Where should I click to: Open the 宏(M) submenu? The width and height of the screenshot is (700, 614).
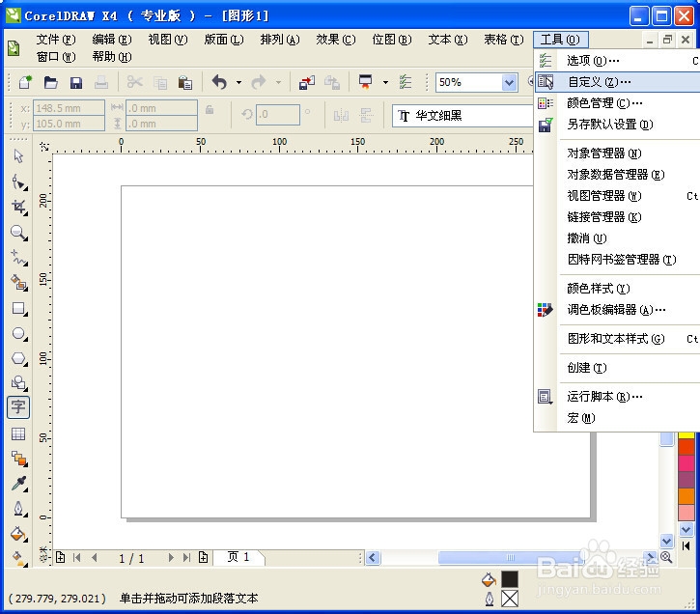pos(617,418)
